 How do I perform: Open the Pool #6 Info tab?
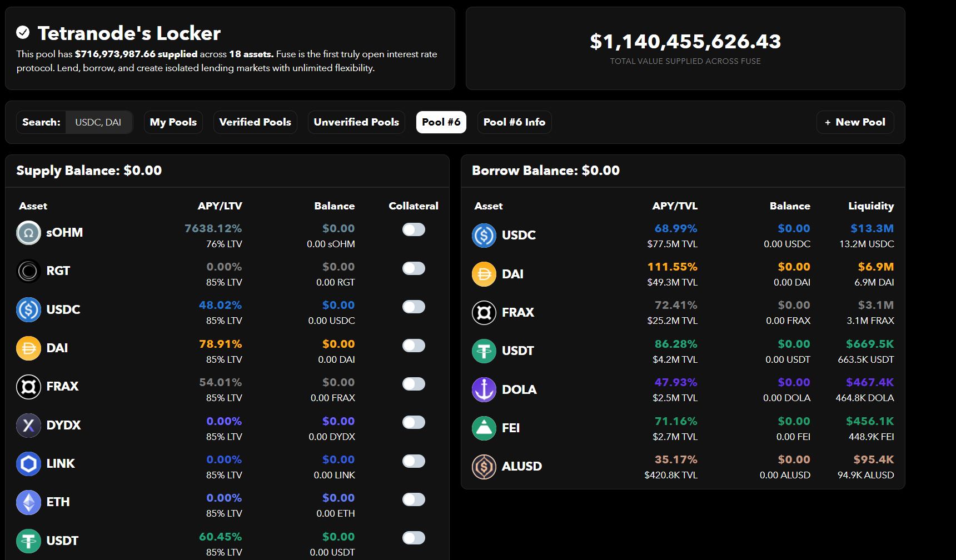(514, 122)
